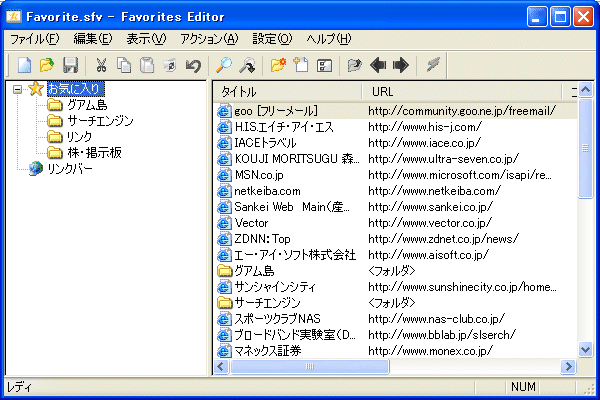Click the vertical scrollbar thumb

point(585,148)
